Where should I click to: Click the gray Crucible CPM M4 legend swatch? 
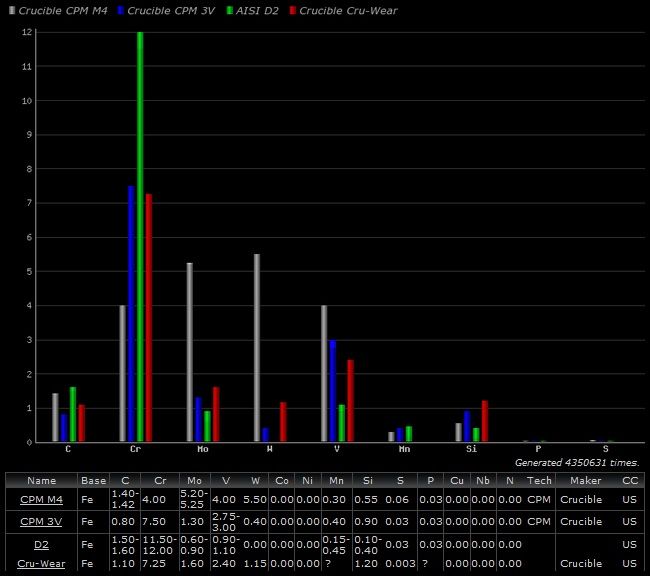coord(12,10)
